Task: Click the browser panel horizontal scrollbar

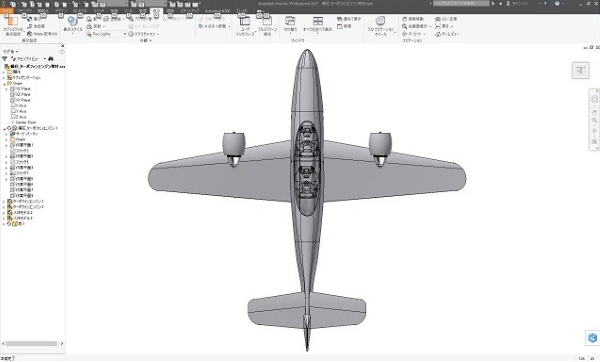Action: pyautogui.click(x=31, y=344)
